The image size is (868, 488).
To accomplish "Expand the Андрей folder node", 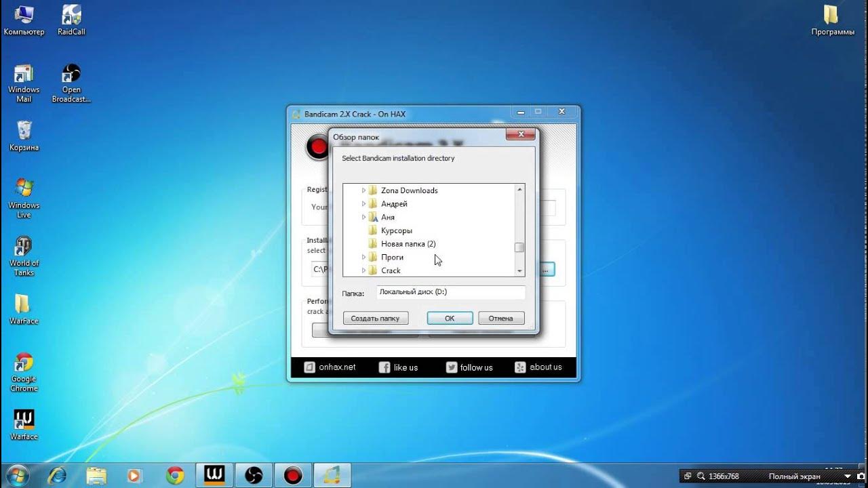I will point(363,204).
